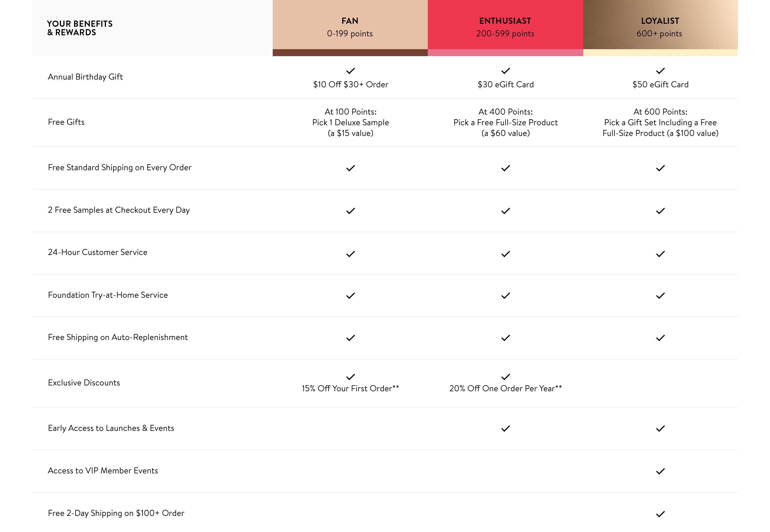Click the Fan tier Annual Birthday Gift checkmark
This screenshot has width=770, height=532.
coord(350,71)
